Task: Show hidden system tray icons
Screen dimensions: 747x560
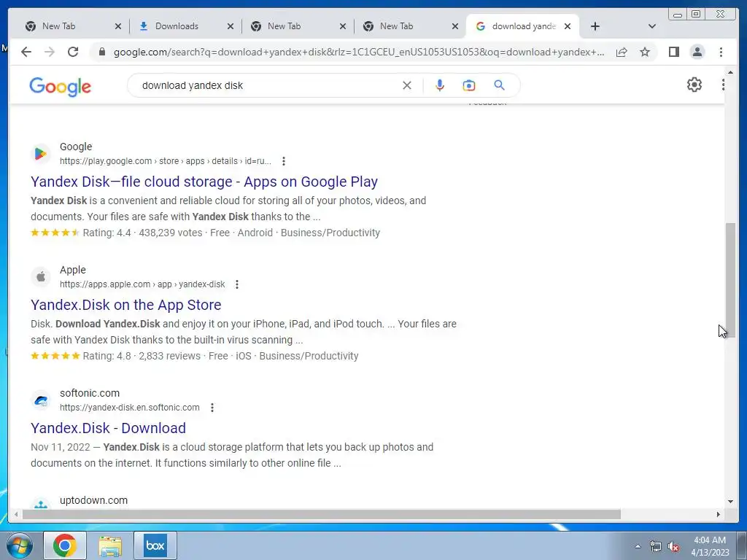Action: tap(638, 547)
